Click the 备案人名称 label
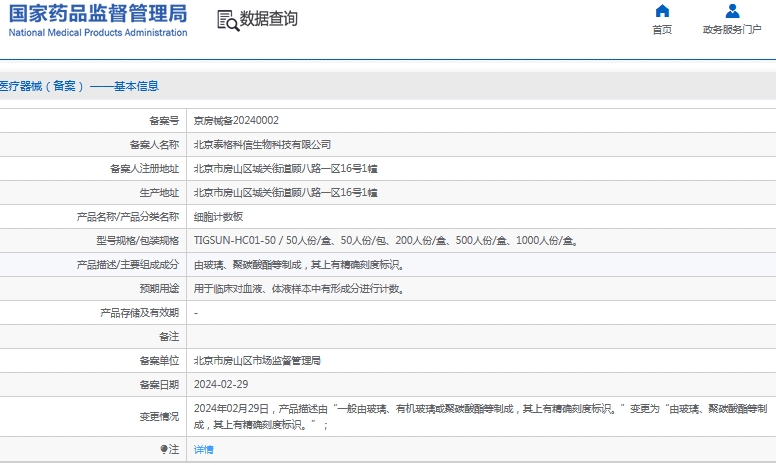The image size is (776, 465). click(154, 144)
